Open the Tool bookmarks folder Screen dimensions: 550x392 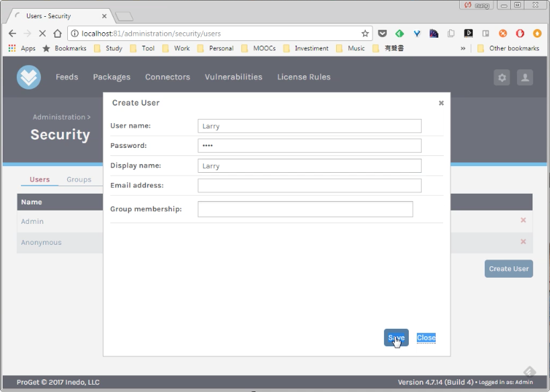point(143,48)
